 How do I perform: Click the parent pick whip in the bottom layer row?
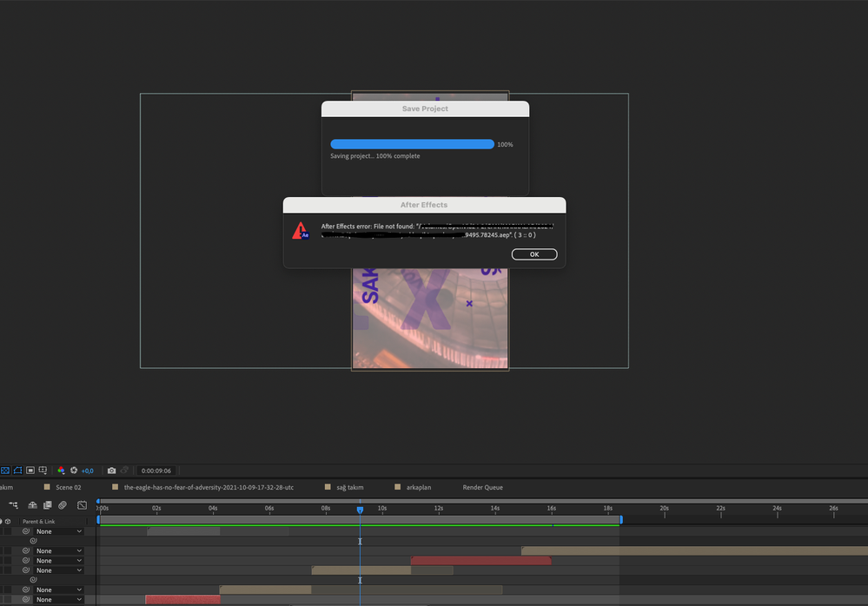(25, 599)
